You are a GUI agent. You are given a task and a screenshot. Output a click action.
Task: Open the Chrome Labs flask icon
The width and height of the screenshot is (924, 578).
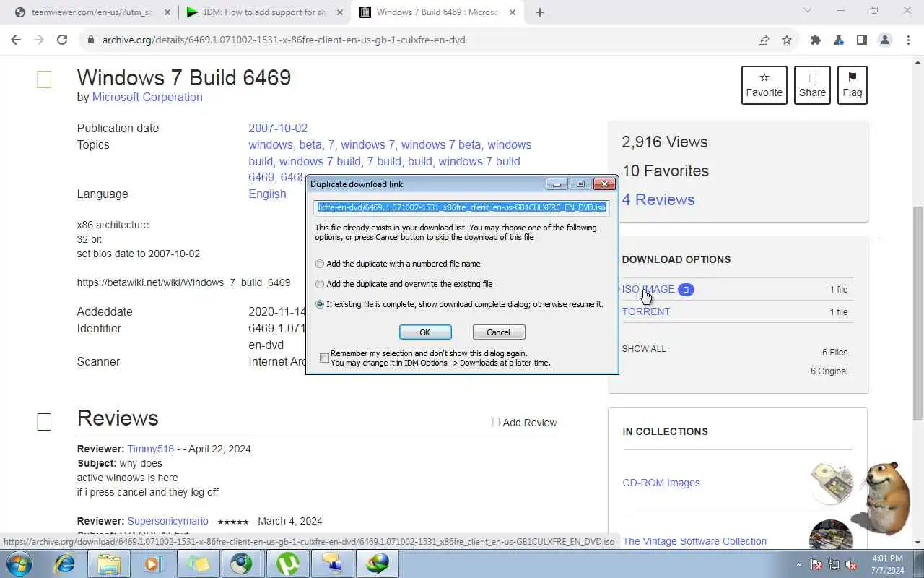click(839, 40)
